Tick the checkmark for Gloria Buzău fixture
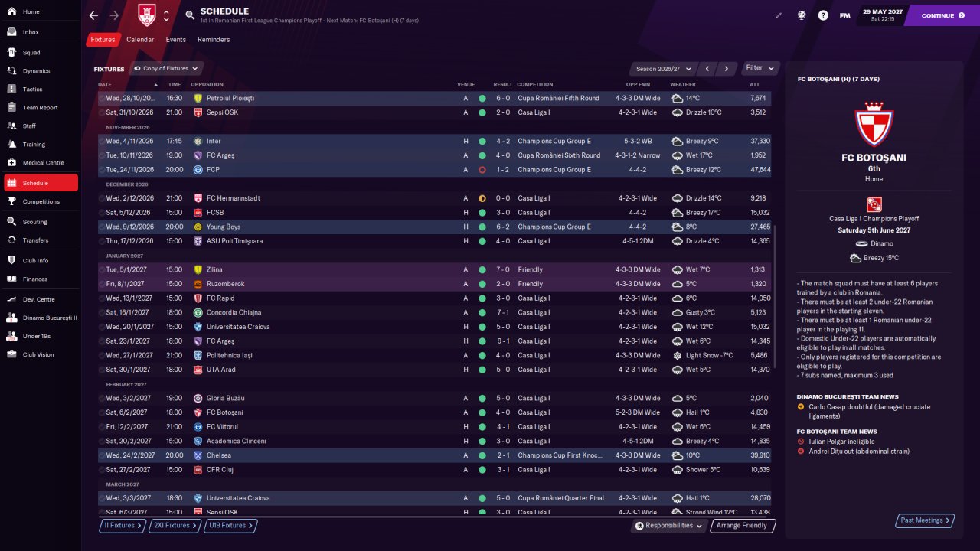The height and width of the screenshot is (551, 980). [x=102, y=399]
